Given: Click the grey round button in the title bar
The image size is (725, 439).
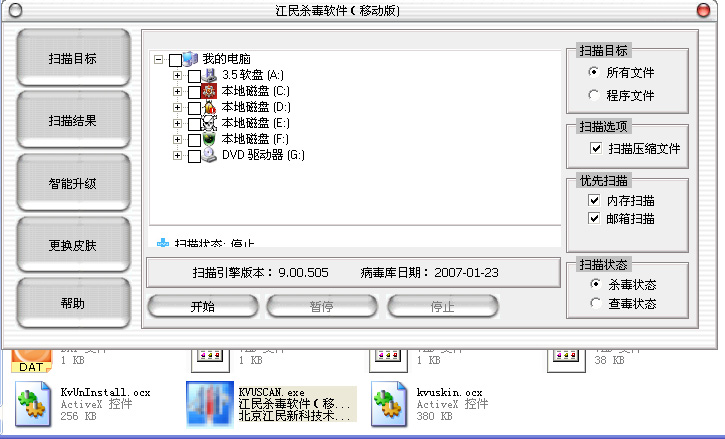Looking at the screenshot, I should 15,10.
